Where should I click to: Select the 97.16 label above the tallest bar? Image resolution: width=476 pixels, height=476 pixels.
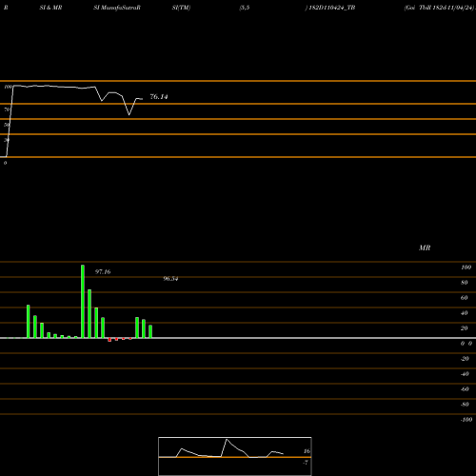pos(103,272)
